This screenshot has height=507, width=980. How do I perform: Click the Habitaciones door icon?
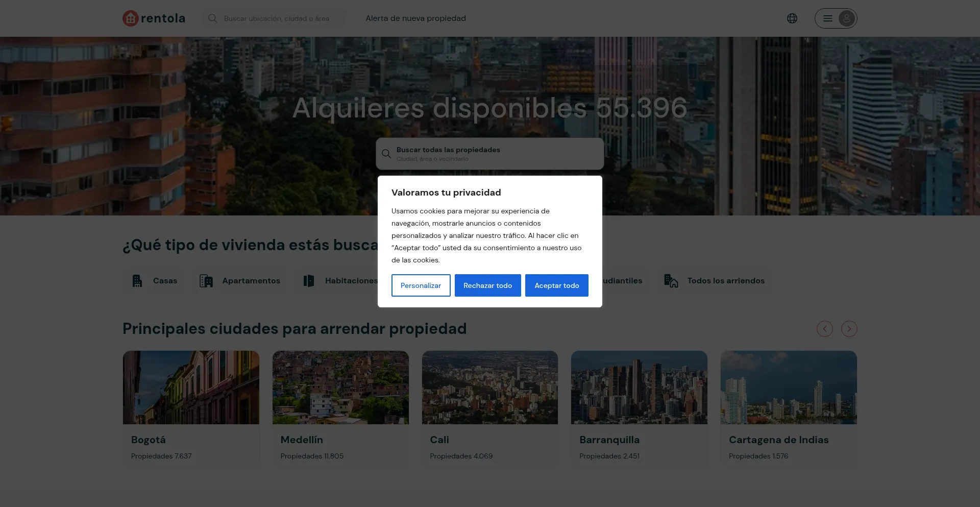point(309,281)
